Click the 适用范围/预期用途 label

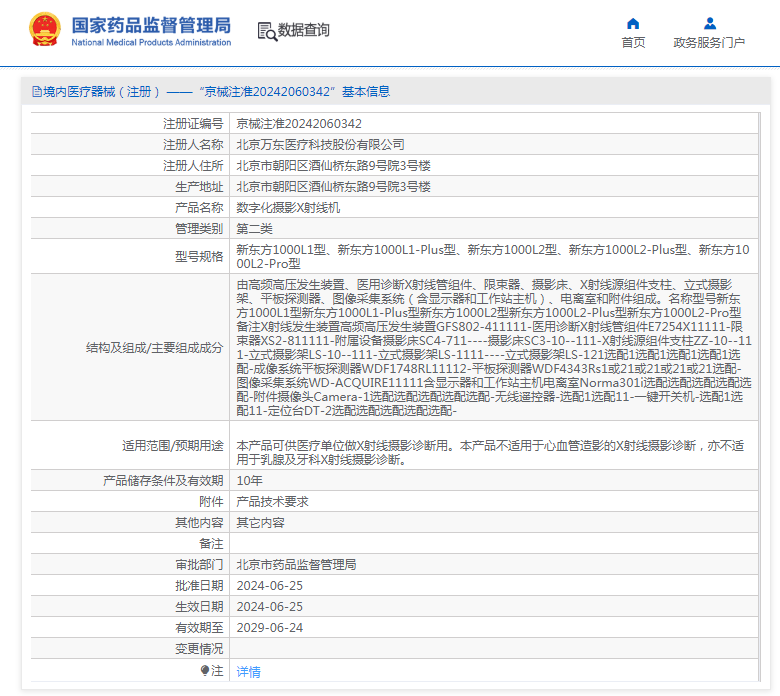coord(173,445)
